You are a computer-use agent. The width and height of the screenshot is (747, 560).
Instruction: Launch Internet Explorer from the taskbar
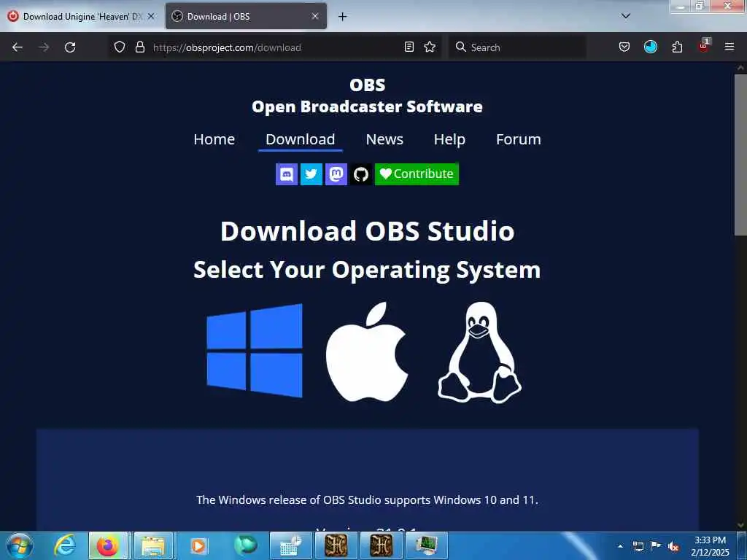click(65, 545)
